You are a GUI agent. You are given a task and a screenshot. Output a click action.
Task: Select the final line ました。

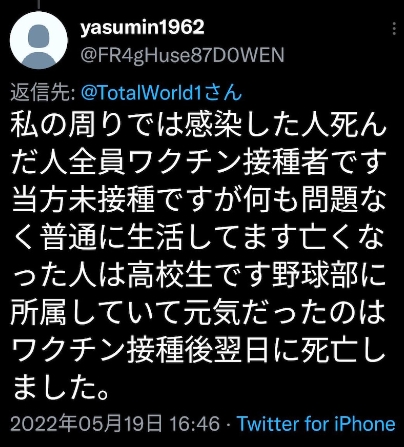pos(61,388)
